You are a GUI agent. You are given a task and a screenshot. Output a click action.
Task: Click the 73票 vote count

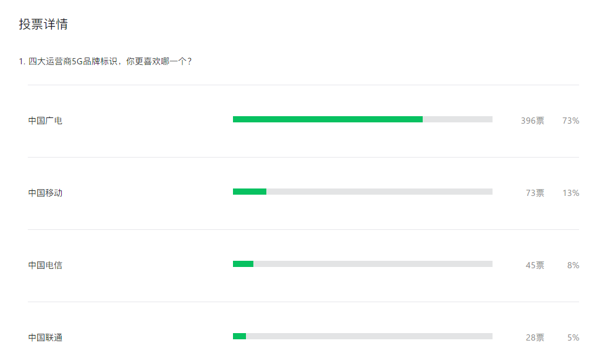pyautogui.click(x=535, y=193)
